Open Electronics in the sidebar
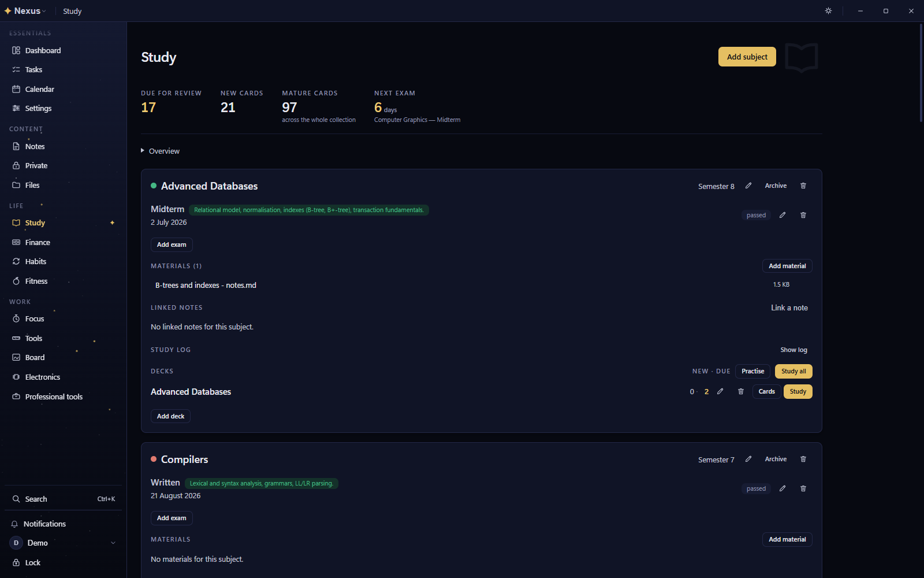The height and width of the screenshot is (578, 924). (x=64, y=377)
